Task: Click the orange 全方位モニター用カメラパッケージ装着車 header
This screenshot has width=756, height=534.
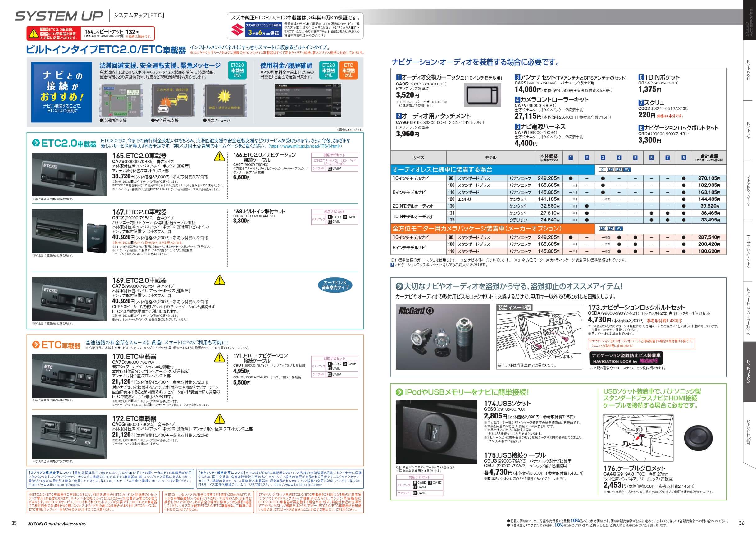Action: (x=493, y=229)
